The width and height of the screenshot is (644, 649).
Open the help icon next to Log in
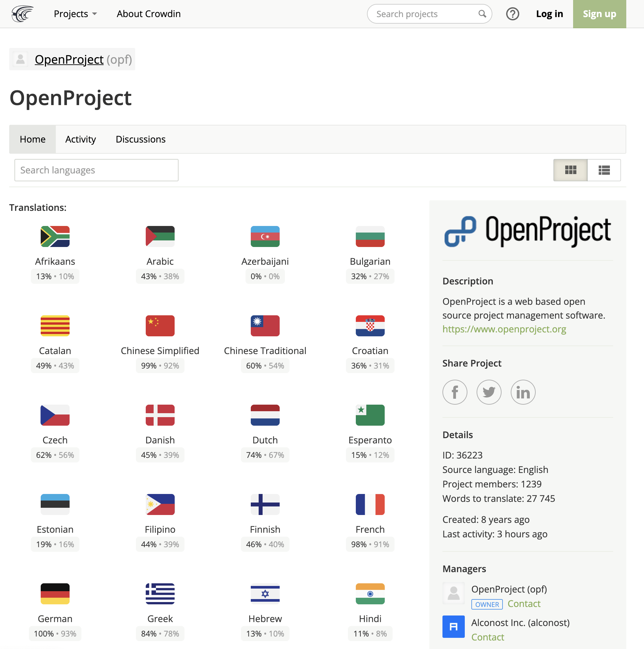[x=513, y=14]
